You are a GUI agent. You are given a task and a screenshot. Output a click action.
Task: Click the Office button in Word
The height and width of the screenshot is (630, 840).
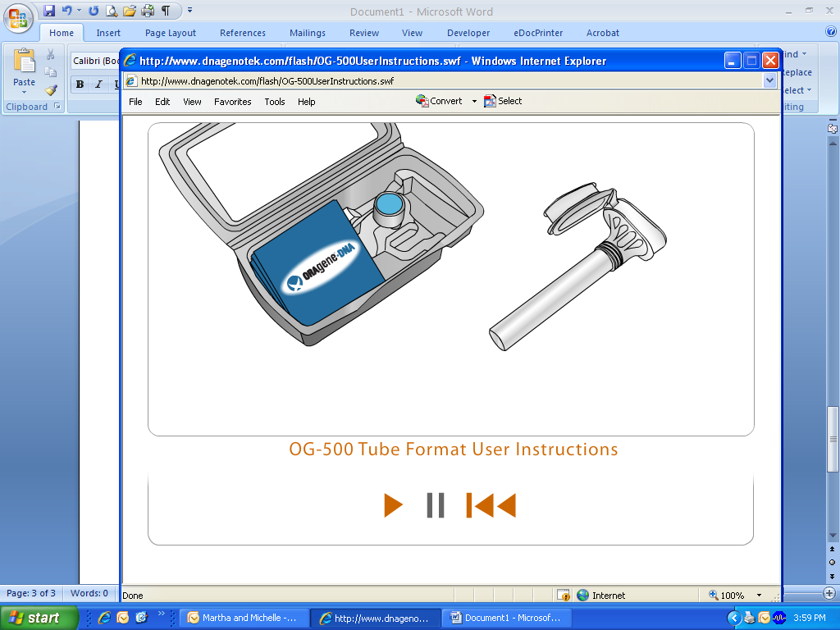[18, 18]
